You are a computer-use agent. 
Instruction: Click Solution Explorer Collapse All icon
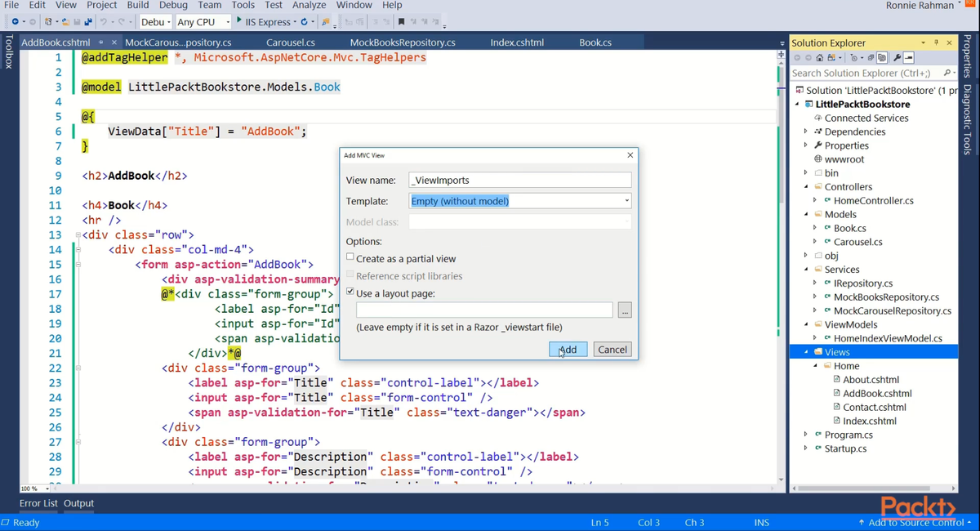(871, 58)
